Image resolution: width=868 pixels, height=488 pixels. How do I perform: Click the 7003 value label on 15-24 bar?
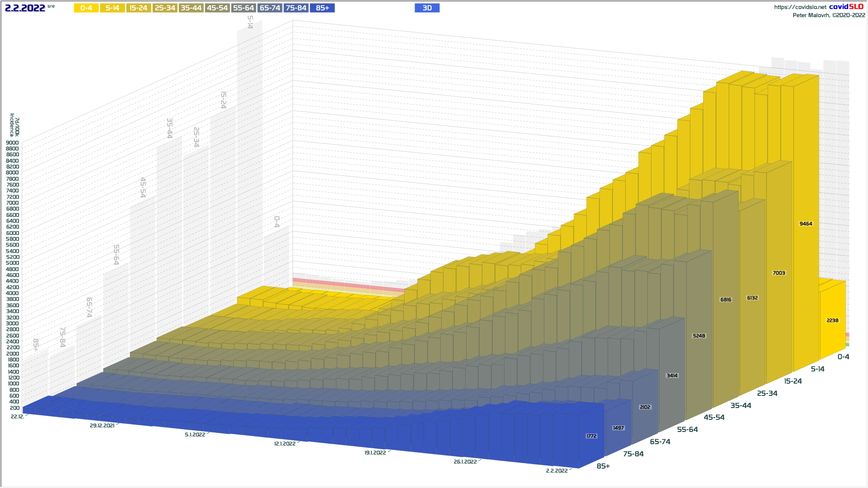[778, 273]
